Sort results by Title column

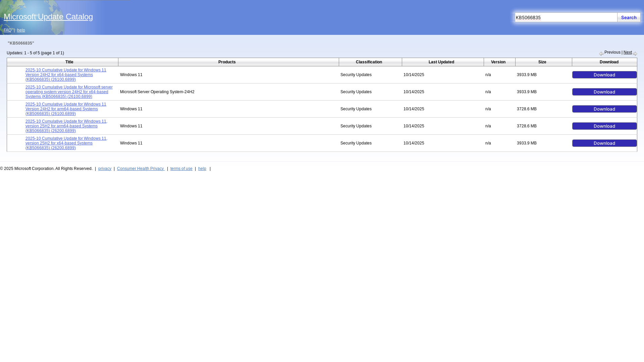tap(69, 62)
